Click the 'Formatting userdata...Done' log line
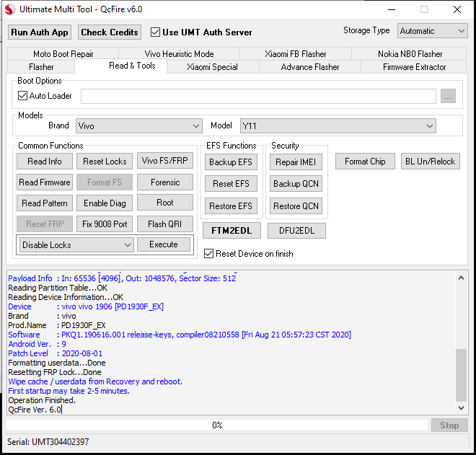476x455 pixels. tap(57, 363)
